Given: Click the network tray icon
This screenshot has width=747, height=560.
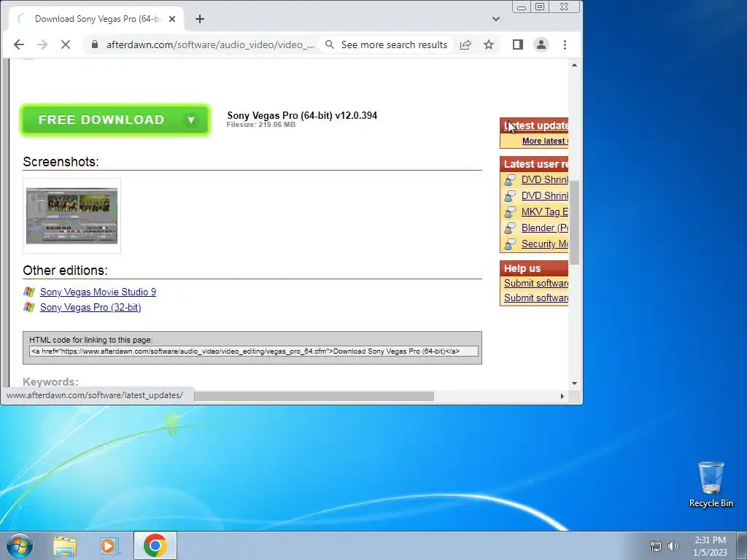Looking at the screenshot, I should click(x=656, y=546).
